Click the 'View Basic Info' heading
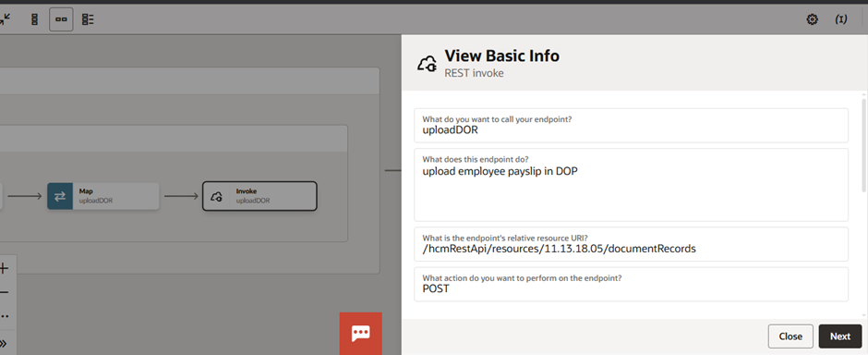The width and height of the screenshot is (868, 355). [502, 56]
